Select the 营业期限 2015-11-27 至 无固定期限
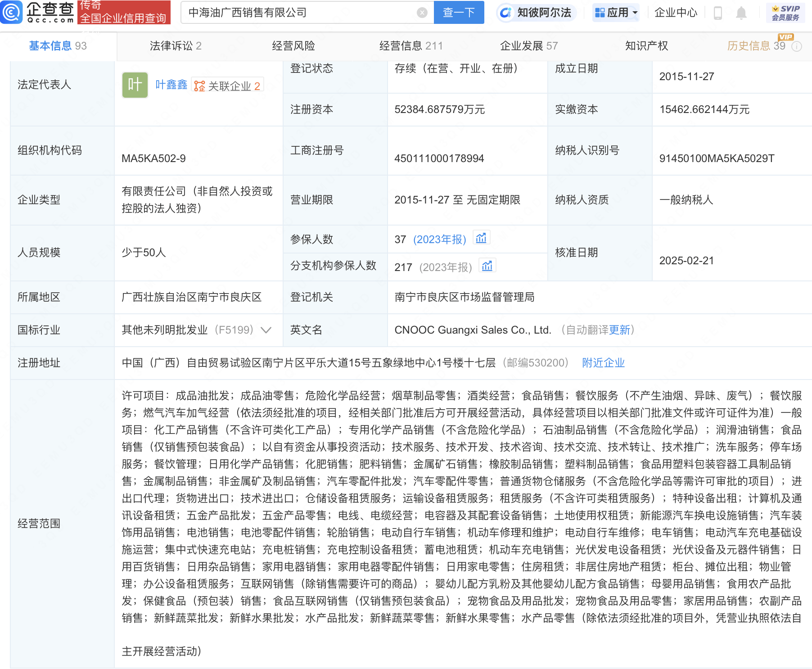This screenshot has width=812, height=669. coord(457,200)
